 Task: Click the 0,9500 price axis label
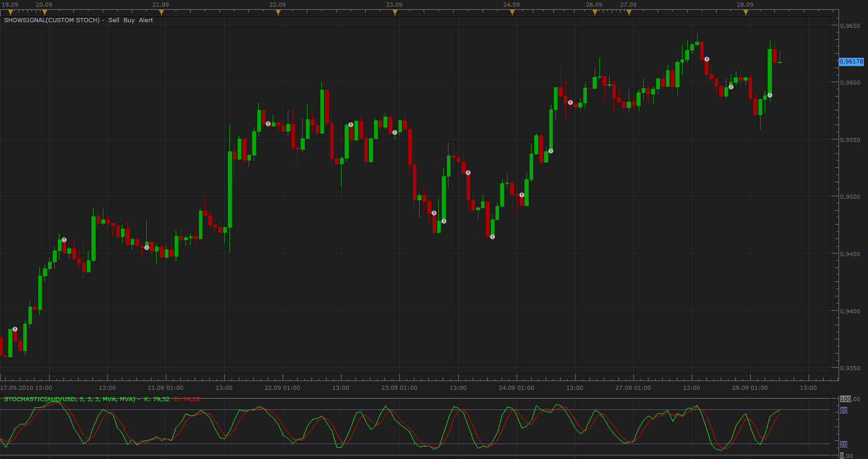850,197
